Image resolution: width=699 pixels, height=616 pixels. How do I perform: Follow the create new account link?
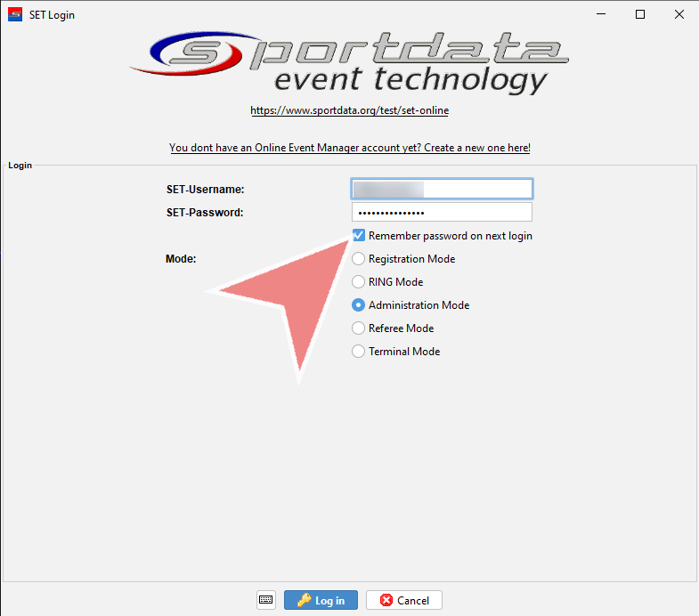349,148
